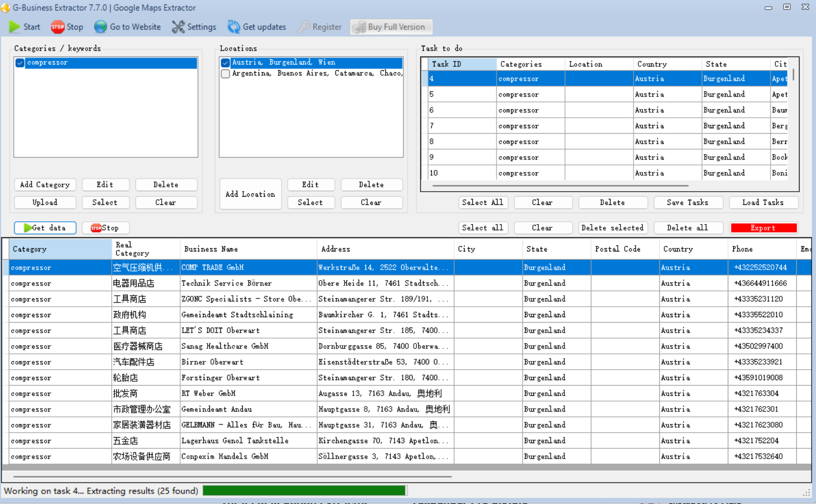816x504 pixels.
Task: Click the red Export button
Action: pyautogui.click(x=763, y=228)
